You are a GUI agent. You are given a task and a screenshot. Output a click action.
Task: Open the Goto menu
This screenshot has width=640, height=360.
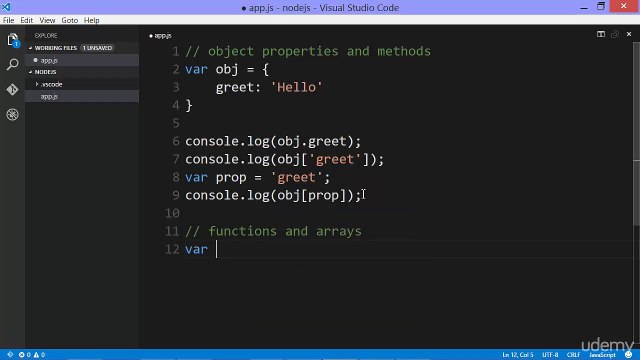(x=70, y=20)
